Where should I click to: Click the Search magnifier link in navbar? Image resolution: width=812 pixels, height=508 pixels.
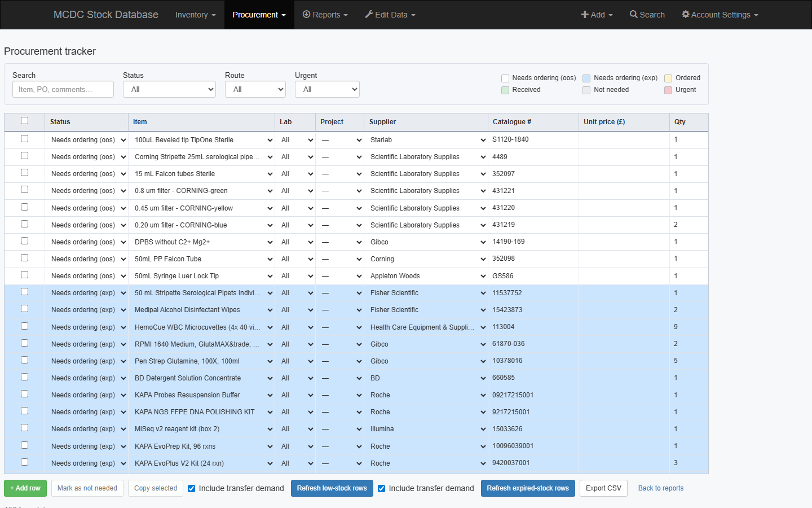click(647, 15)
